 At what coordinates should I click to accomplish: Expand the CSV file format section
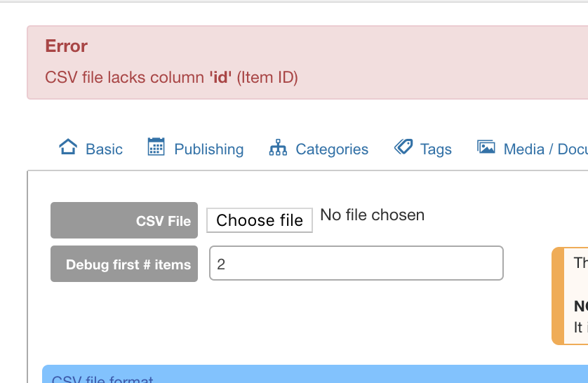(x=102, y=379)
